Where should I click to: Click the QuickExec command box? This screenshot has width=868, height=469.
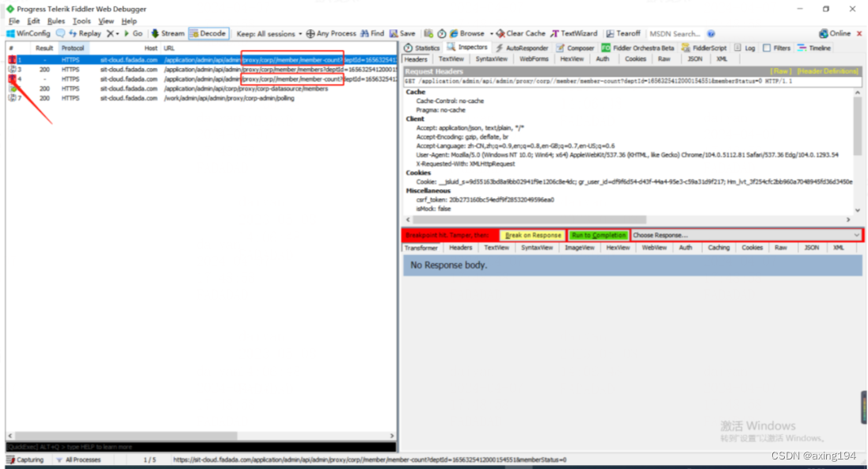pyautogui.click(x=201, y=447)
